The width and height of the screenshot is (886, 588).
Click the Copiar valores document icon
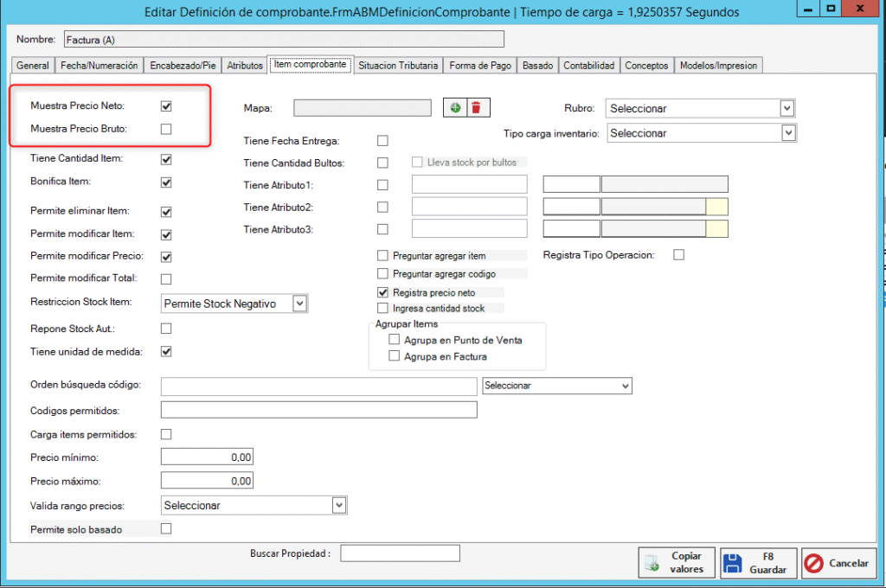coord(652,563)
